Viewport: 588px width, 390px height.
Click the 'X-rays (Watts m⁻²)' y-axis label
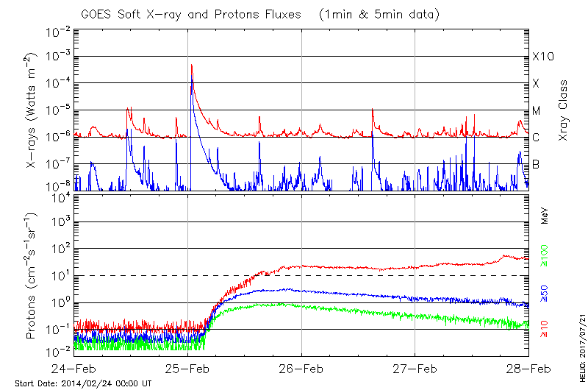click(33, 110)
